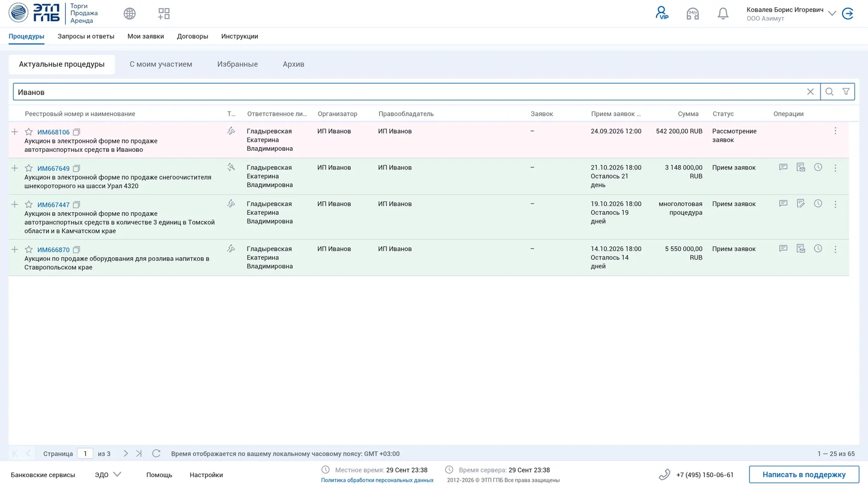
Task: Open messages icon for ИМ667649 row
Action: pyautogui.click(x=783, y=167)
